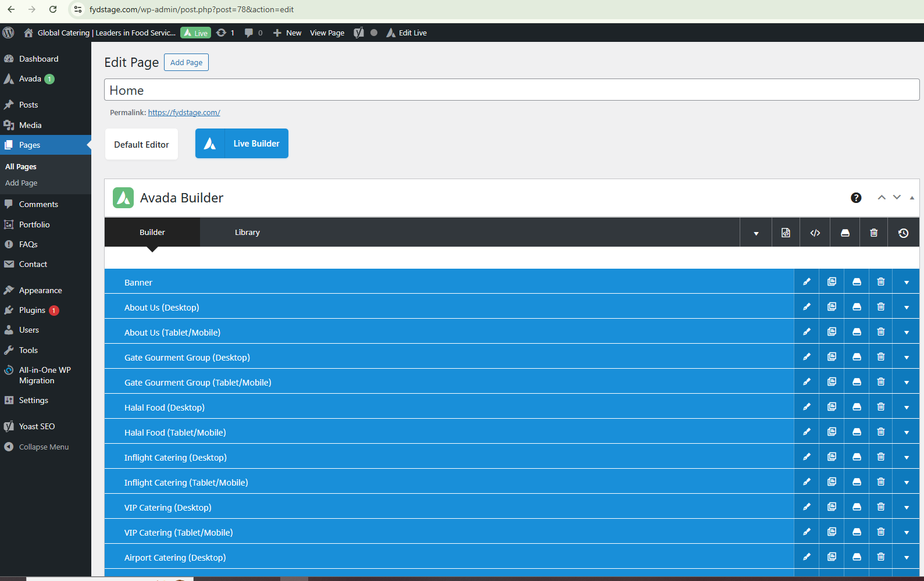Click the code editor toggle icon
The width and height of the screenshot is (924, 581).
click(x=815, y=233)
